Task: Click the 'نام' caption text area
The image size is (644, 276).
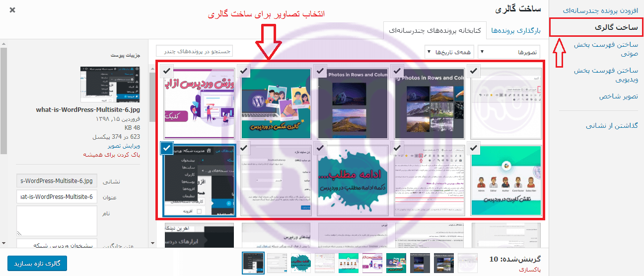Action: tap(57, 221)
